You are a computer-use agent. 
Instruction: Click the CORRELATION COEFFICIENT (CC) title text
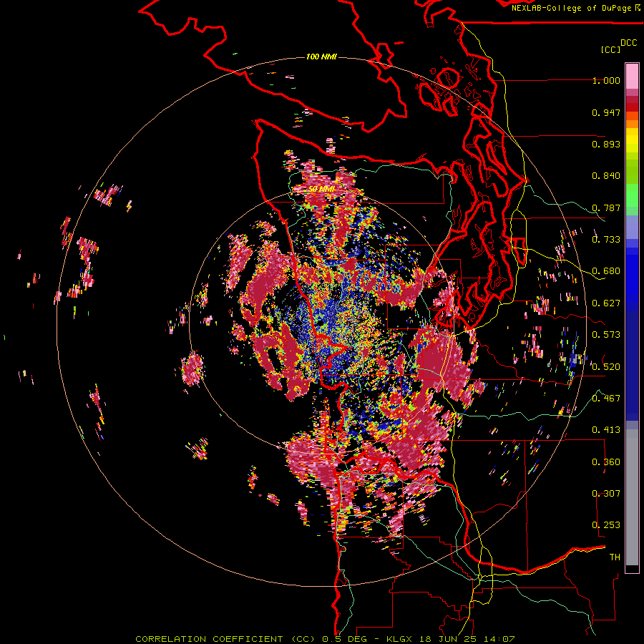225,639
